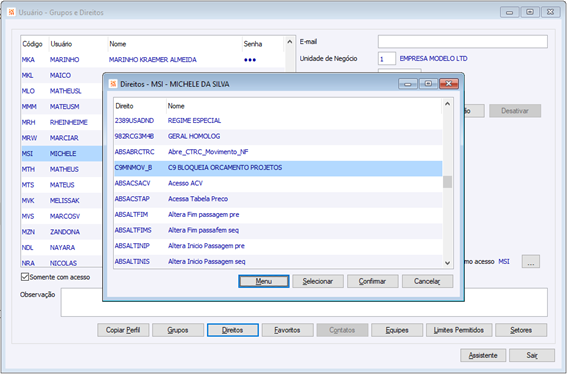
Task: Click the Menu button in Direitos dialog
Action: pyautogui.click(x=264, y=281)
